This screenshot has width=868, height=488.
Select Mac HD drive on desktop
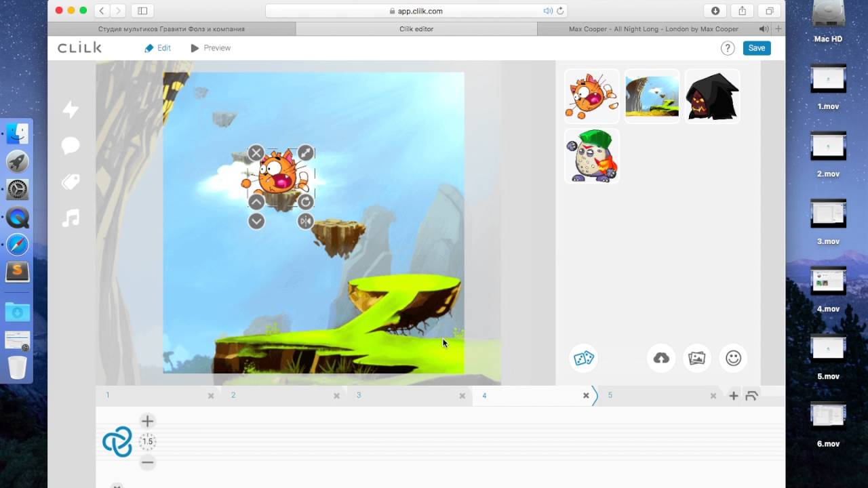(828, 23)
